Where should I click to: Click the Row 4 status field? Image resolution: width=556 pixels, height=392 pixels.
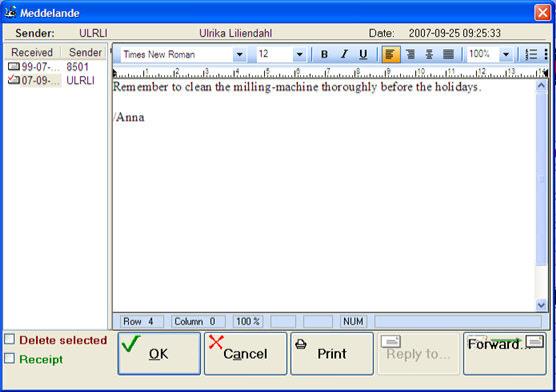[141, 321]
